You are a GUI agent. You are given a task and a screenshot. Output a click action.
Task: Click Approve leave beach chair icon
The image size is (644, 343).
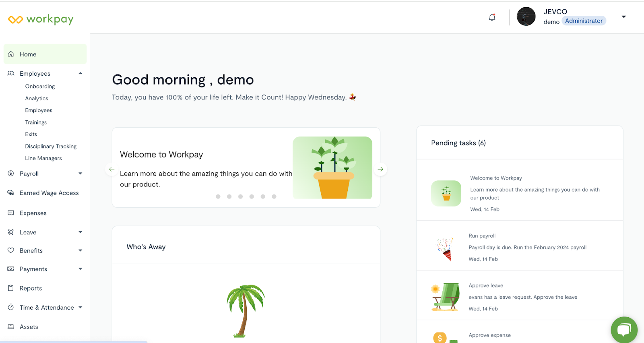point(446,297)
